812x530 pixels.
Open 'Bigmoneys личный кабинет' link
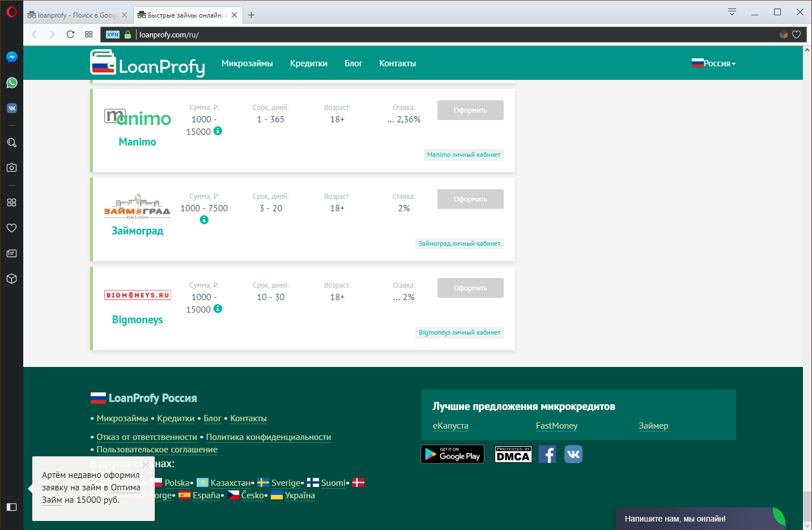click(460, 332)
